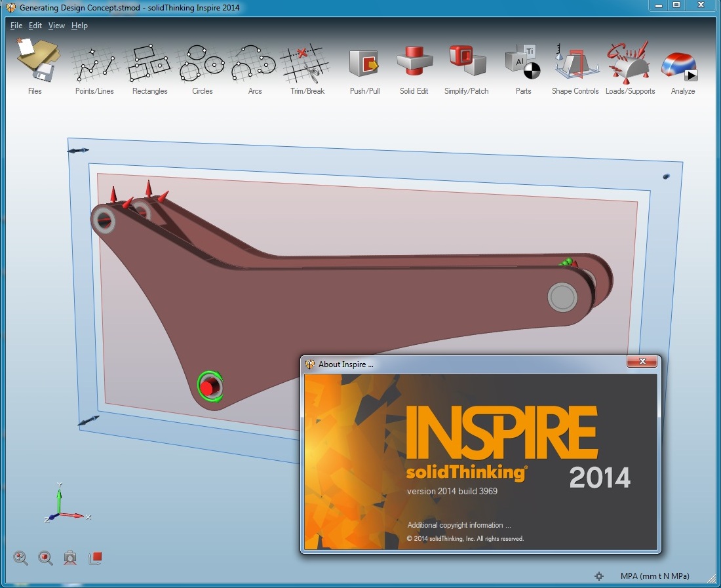
Task: Click the red cube view orientation icon
Action: (95, 558)
